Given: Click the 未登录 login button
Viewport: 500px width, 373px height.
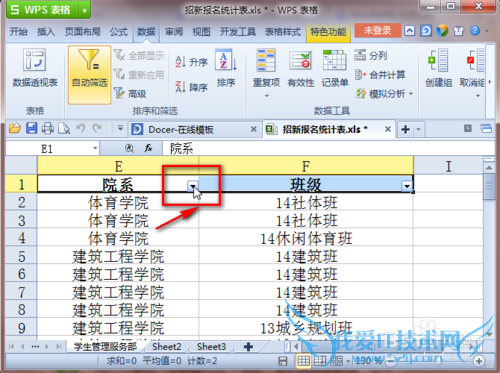Looking at the screenshot, I should 377,31.
